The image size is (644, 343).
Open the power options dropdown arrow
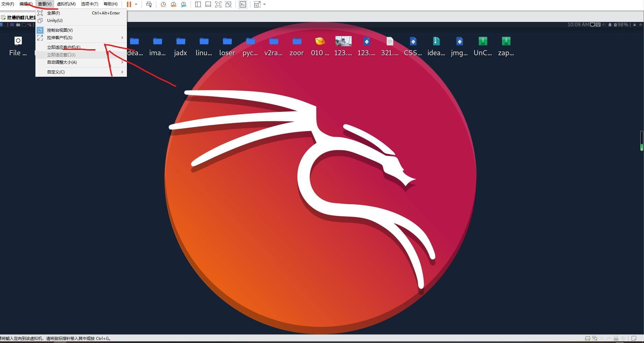tap(136, 4)
